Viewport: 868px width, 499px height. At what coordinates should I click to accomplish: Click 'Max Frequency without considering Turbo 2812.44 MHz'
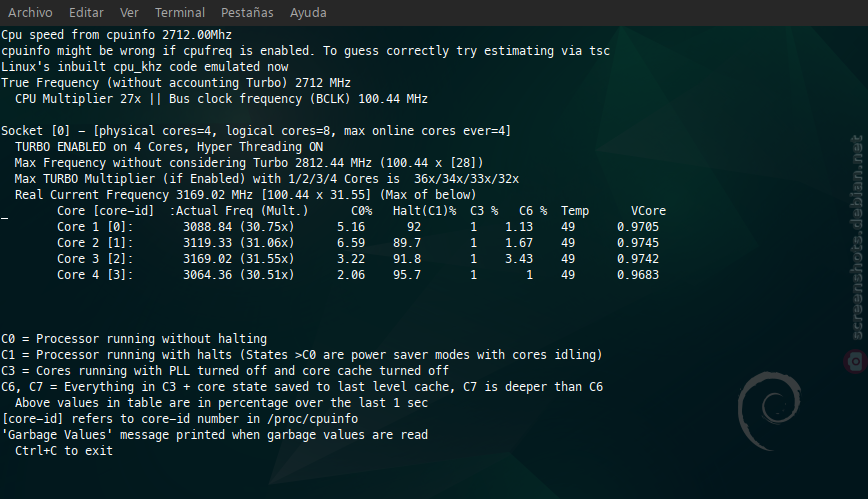193,163
